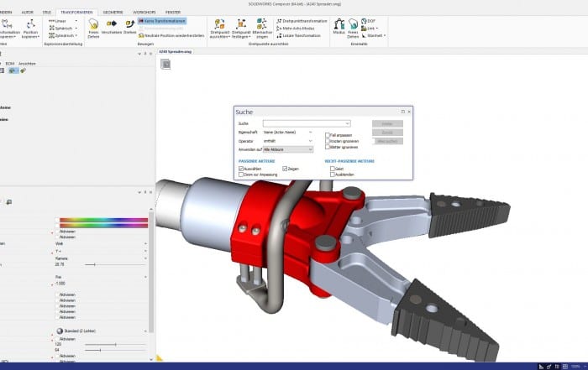588x370 pixels.
Task: Open the Anwenden auf dropdown
Action: click(287, 149)
